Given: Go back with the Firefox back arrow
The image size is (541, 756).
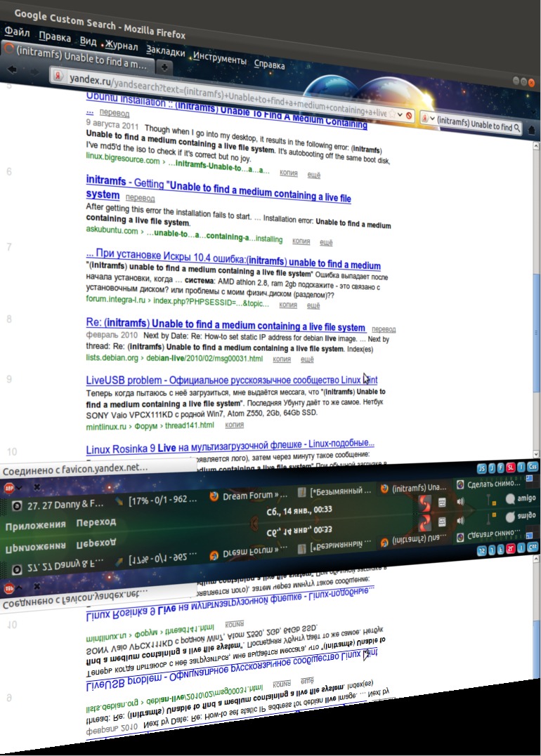Looking at the screenshot, I should point(11,70).
